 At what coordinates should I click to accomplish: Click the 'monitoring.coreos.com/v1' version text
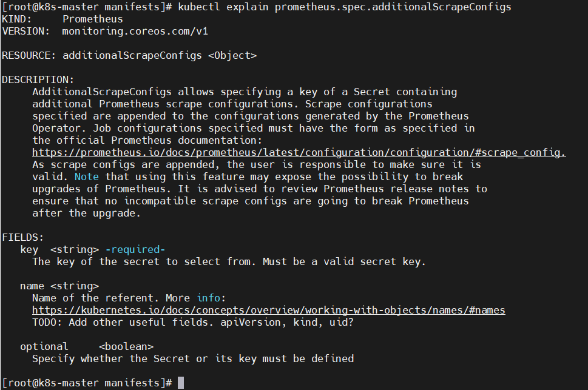[x=135, y=32]
